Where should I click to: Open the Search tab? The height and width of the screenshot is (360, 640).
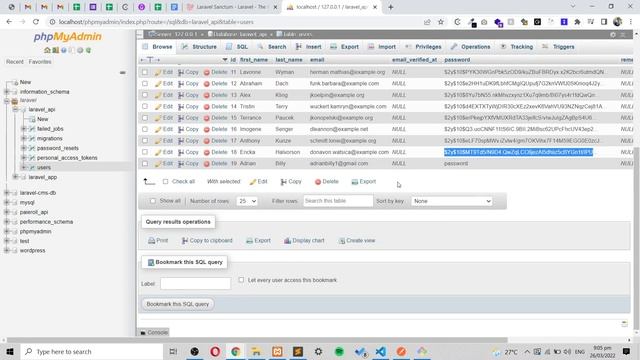pos(272,47)
